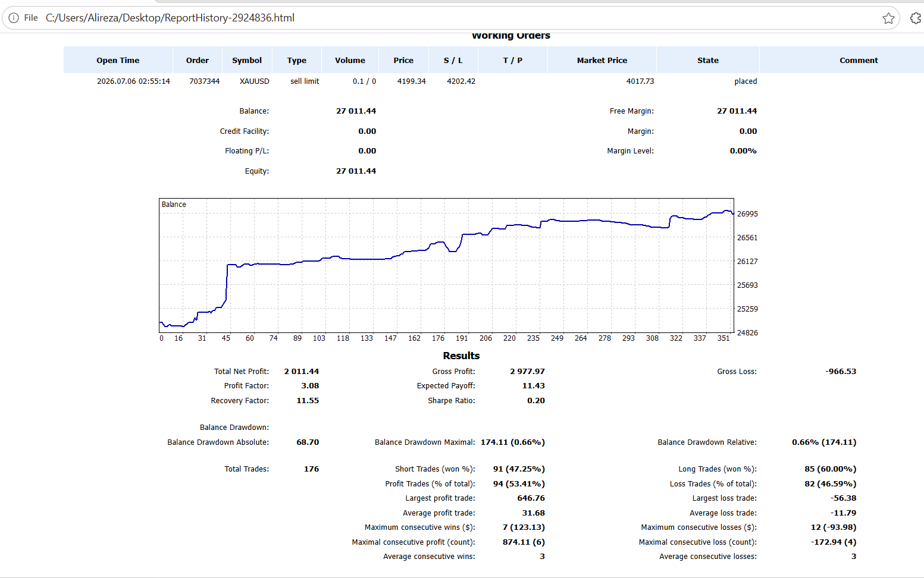
Task: Click the address bar file path
Action: pyautogui.click(x=170, y=18)
